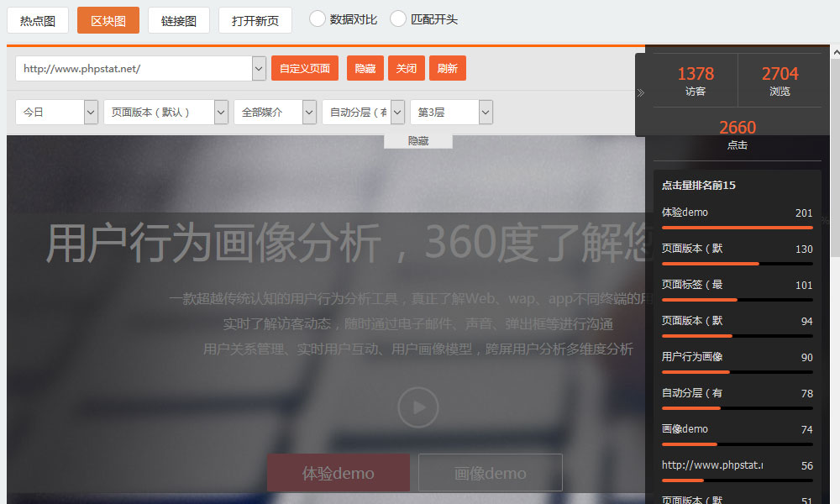The height and width of the screenshot is (504, 840).
Task: Expand the 页面版本（默认） dropdown
Action: [221, 113]
